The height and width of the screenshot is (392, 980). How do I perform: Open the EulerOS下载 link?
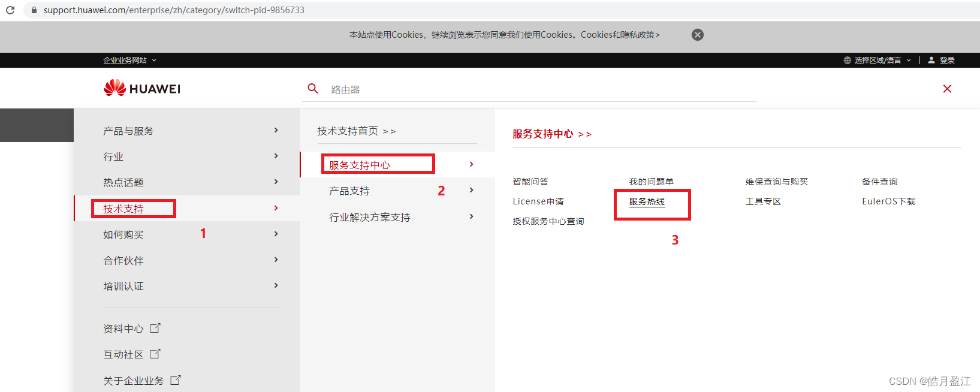(x=889, y=201)
